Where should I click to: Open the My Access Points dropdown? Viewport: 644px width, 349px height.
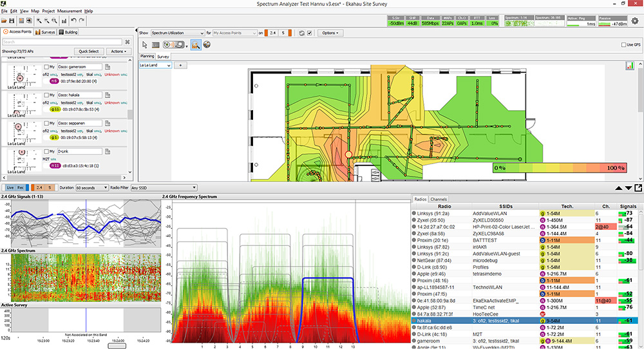click(234, 33)
